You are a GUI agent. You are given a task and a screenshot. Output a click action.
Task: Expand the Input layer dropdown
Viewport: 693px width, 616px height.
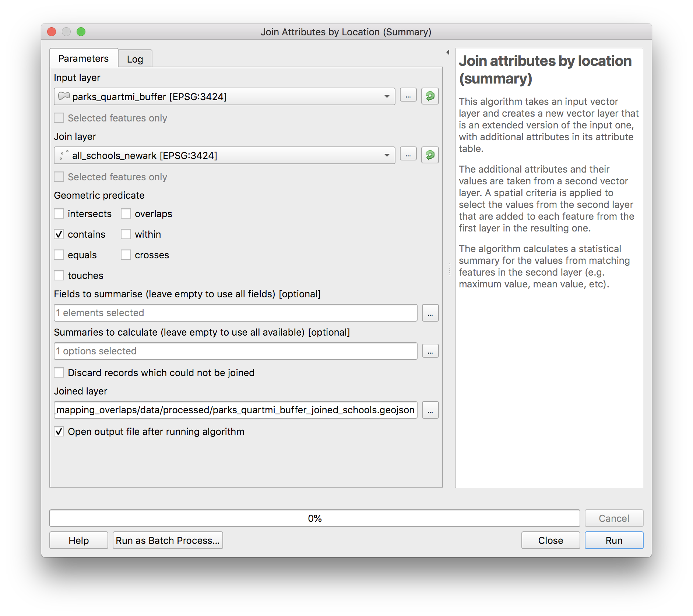click(387, 96)
